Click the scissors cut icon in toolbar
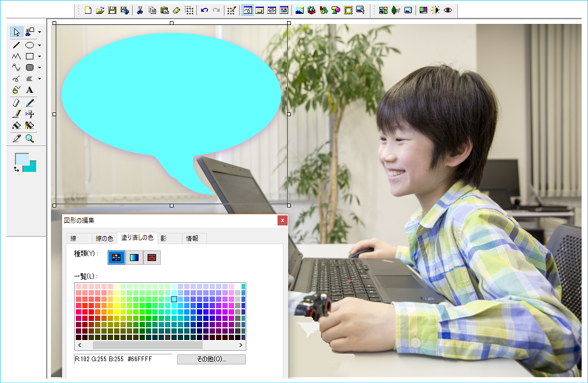Screen dimensions: 588x383 140,10
